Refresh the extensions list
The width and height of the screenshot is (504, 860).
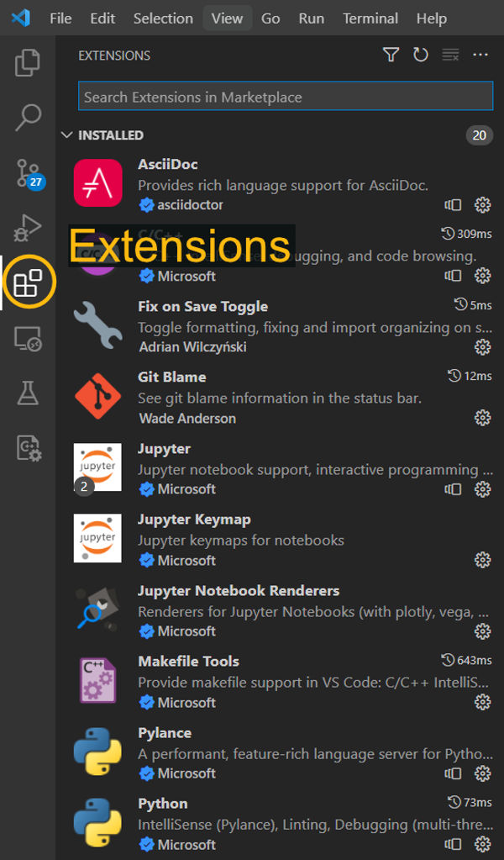point(420,55)
